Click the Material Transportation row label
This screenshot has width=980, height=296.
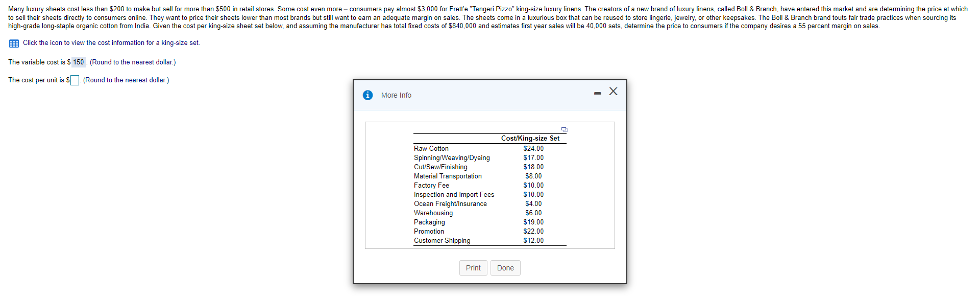coord(448,176)
